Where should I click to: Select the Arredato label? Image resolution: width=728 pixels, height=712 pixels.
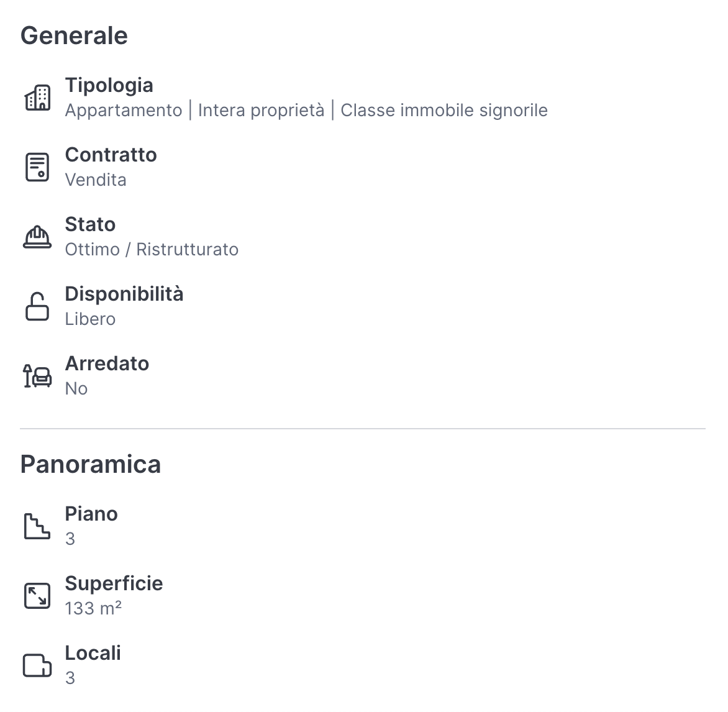click(x=107, y=363)
